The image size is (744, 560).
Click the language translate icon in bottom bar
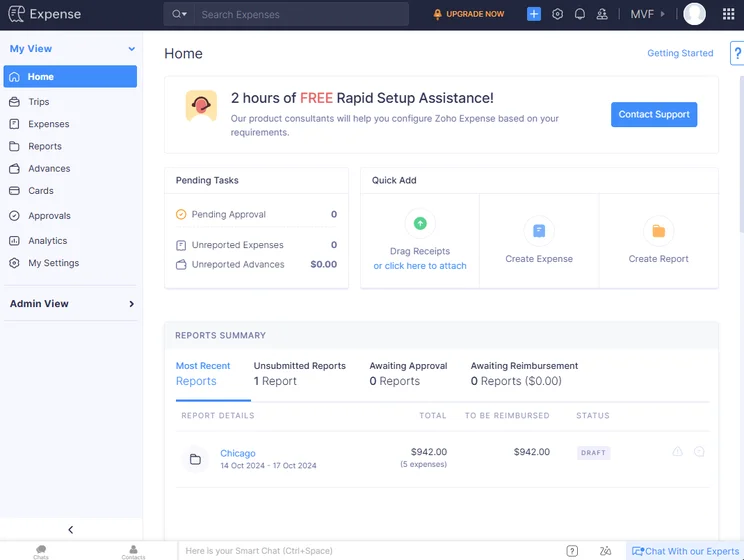point(605,551)
